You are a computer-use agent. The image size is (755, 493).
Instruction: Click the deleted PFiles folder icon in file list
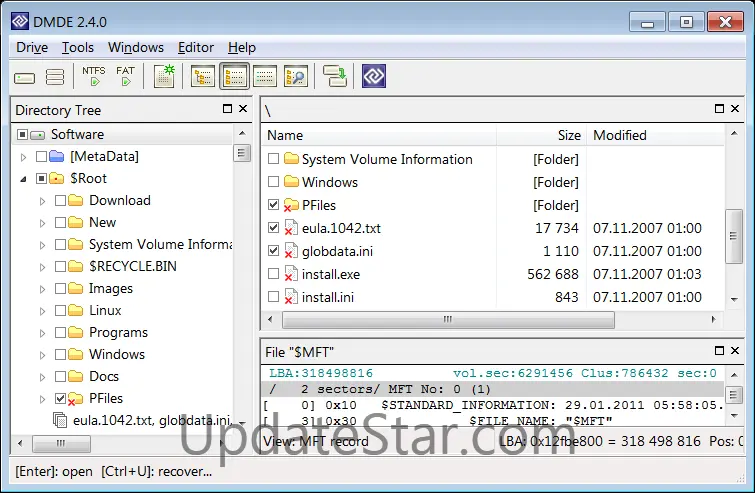[x=290, y=205]
